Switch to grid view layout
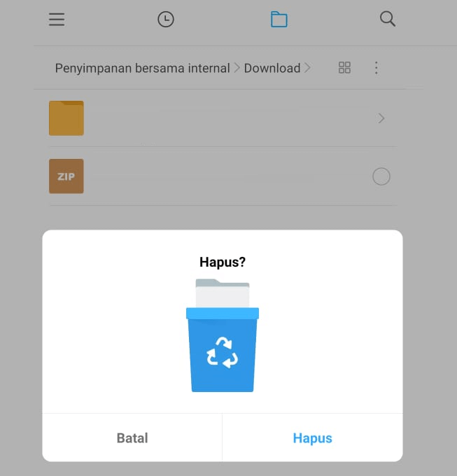This screenshot has height=476, width=457. pos(344,68)
